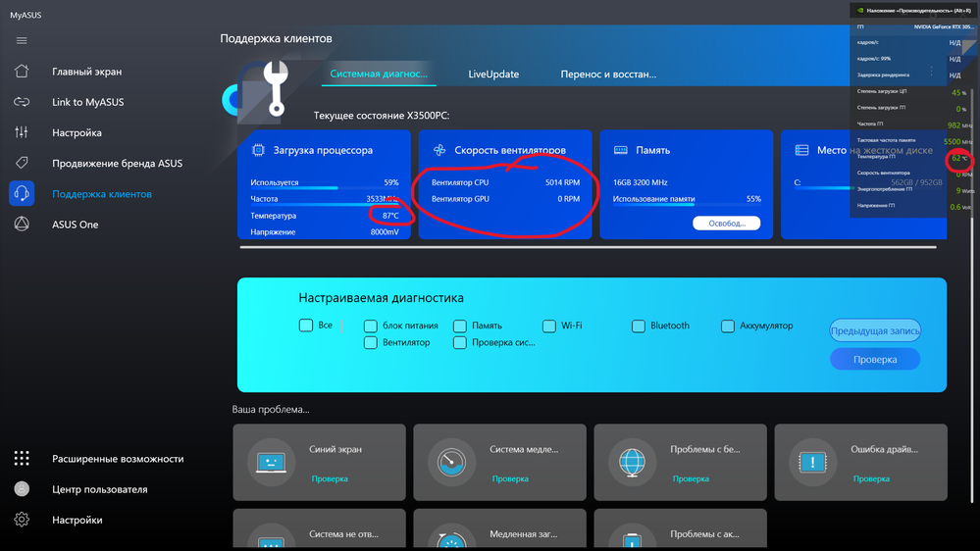Click Проверка link under Система медле...

[x=510, y=478]
